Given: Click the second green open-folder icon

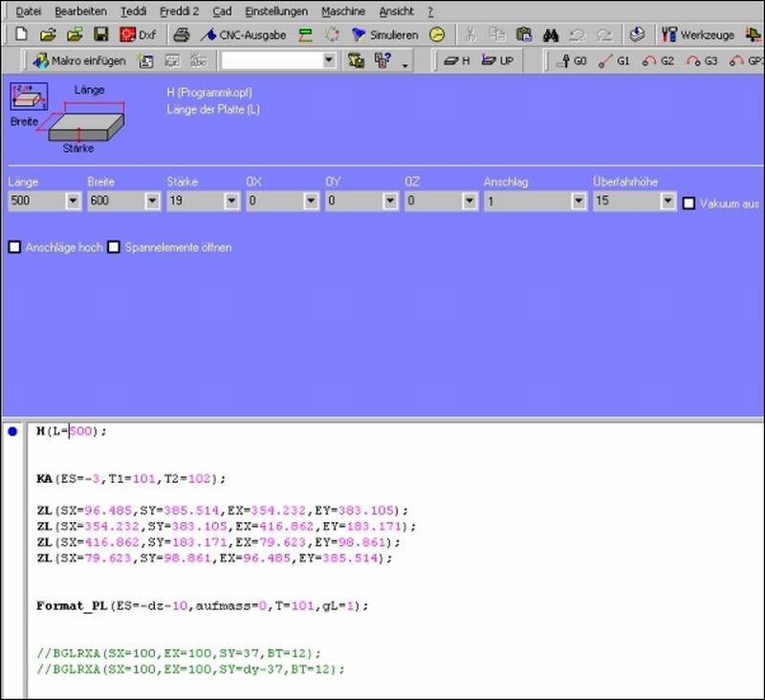Looking at the screenshot, I should pyautogui.click(x=75, y=34).
